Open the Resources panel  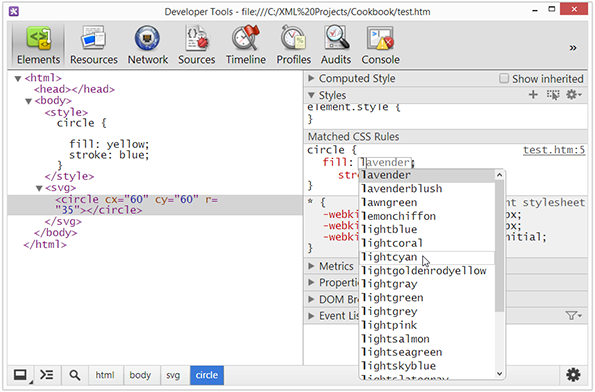[94, 45]
